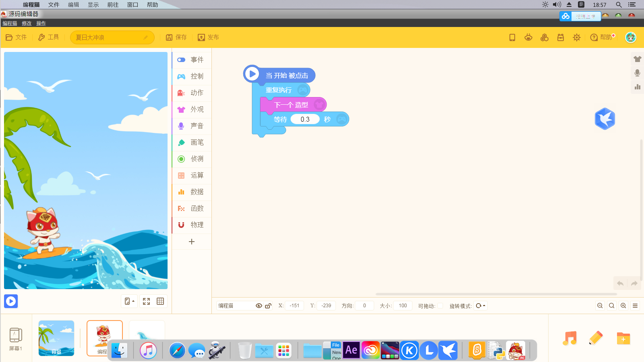
Task: Select the 背景 background thumbnail
Action: pos(56,338)
